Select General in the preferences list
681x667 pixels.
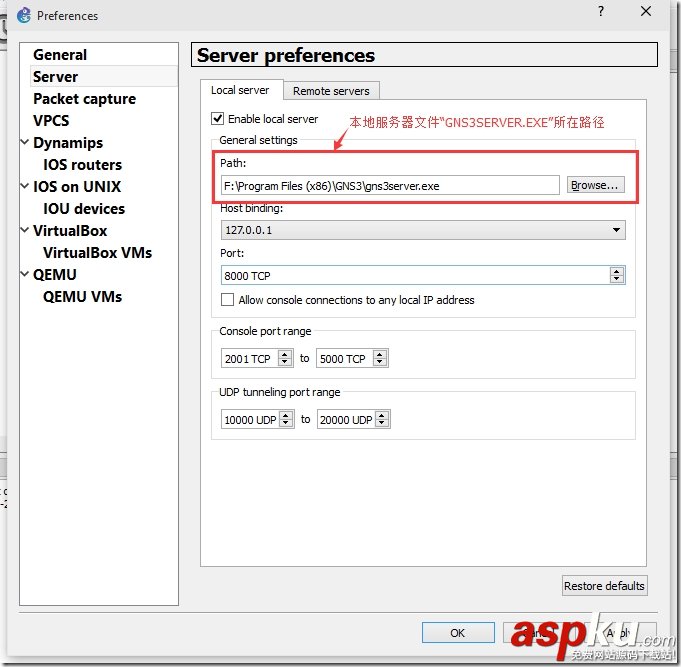tap(60, 55)
